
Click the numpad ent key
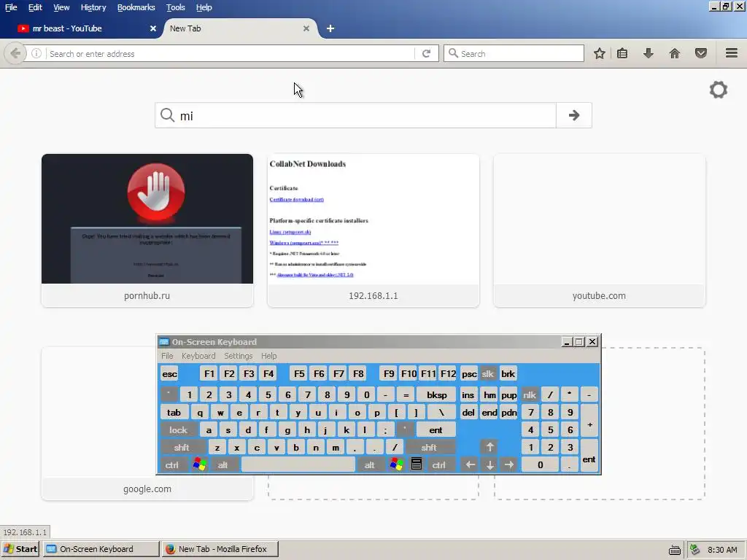point(589,456)
